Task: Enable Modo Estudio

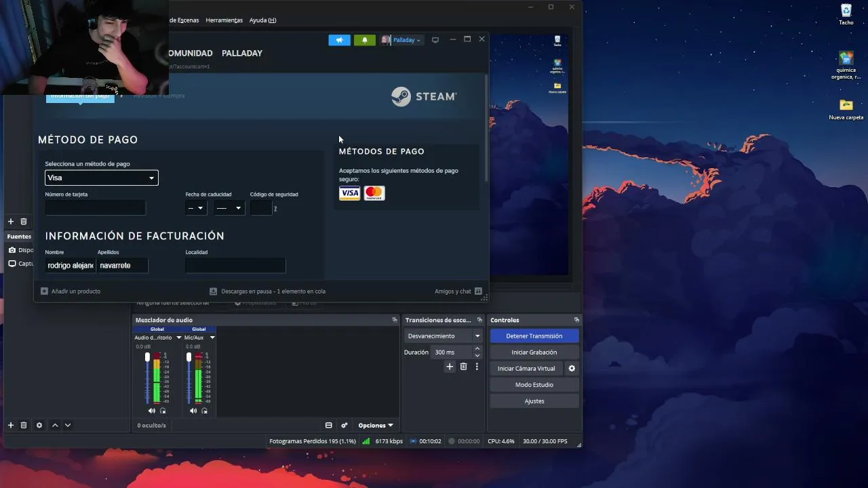Action: click(x=534, y=385)
